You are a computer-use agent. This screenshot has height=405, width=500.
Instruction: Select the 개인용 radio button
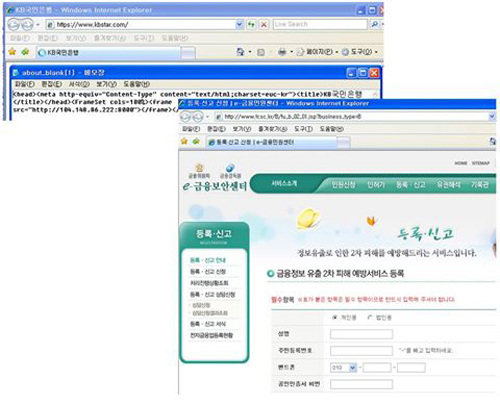pos(334,317)
